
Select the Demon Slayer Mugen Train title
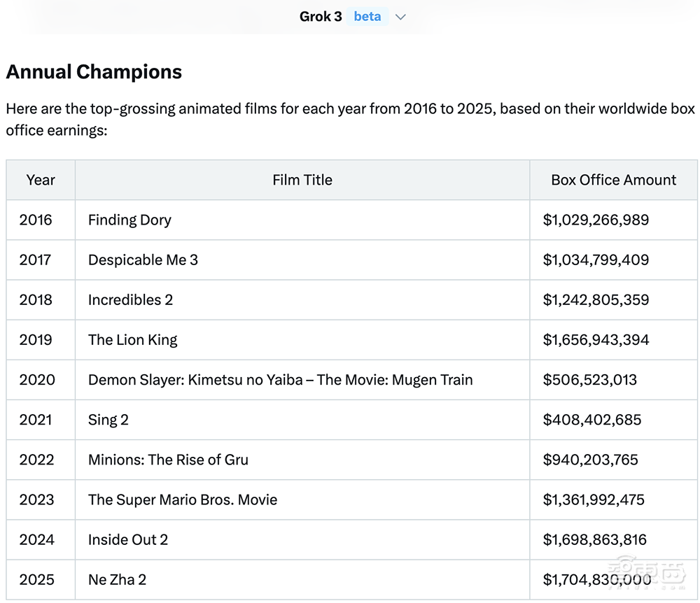tap(280, 380)
